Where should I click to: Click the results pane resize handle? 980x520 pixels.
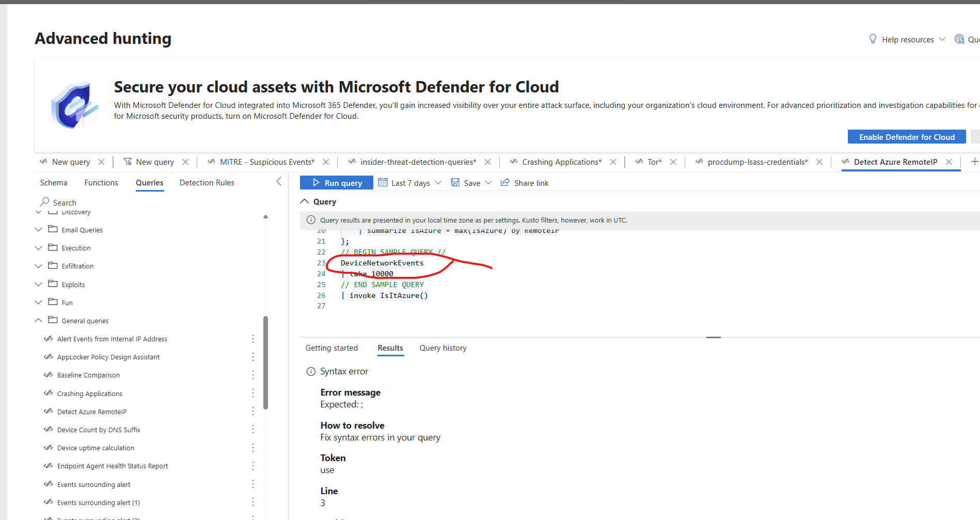point(713,337)
